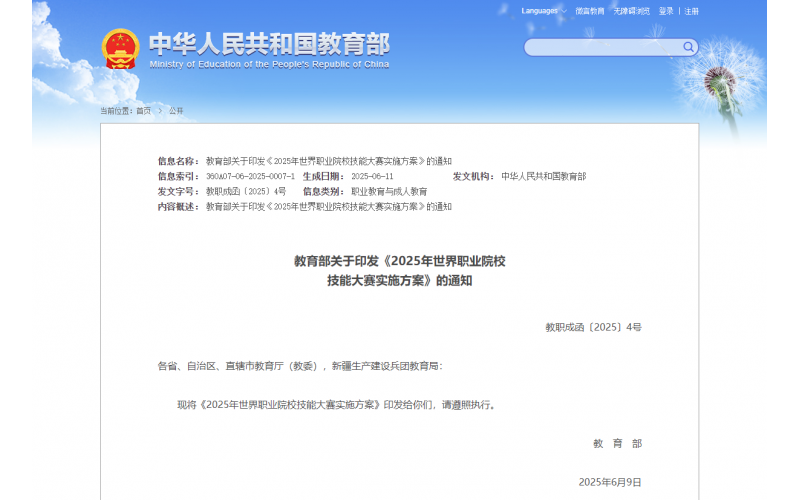Click the signature 教 育 部
The width and height of the screenshot is (800, 500).
click(x=617, y=443)
